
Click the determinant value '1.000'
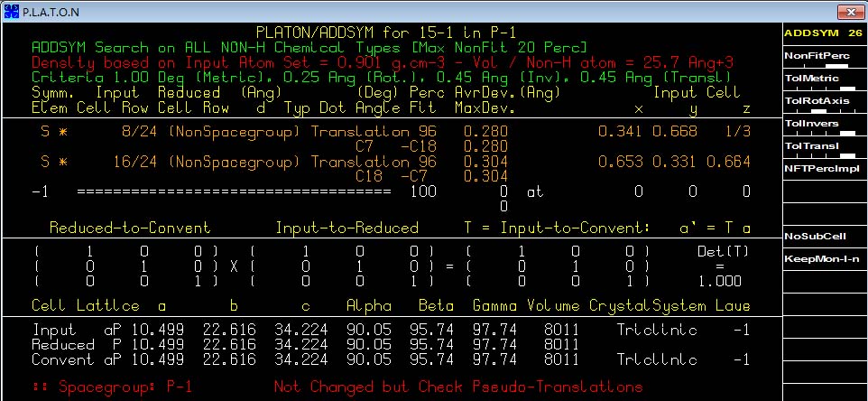[x=719, y=282]
